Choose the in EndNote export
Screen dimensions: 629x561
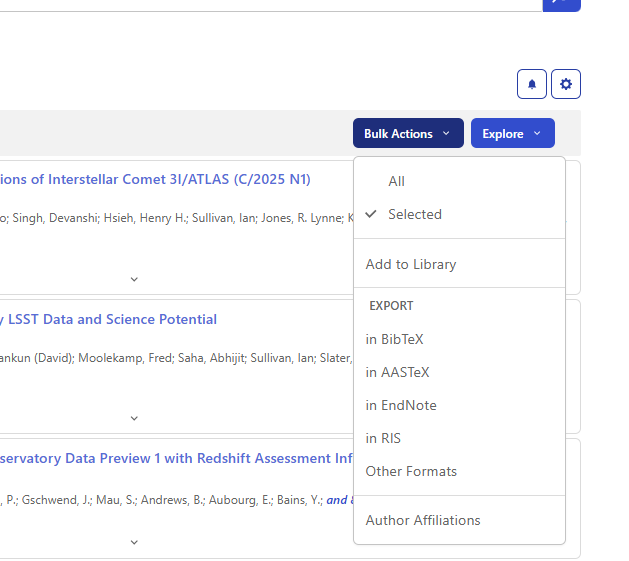(x=401, y=405)
